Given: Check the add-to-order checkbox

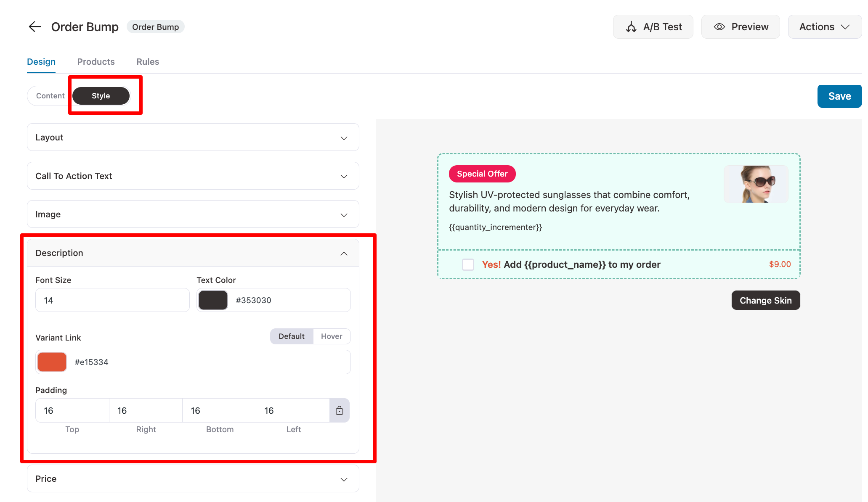Looking at the screenshot, I should (468, 264).
